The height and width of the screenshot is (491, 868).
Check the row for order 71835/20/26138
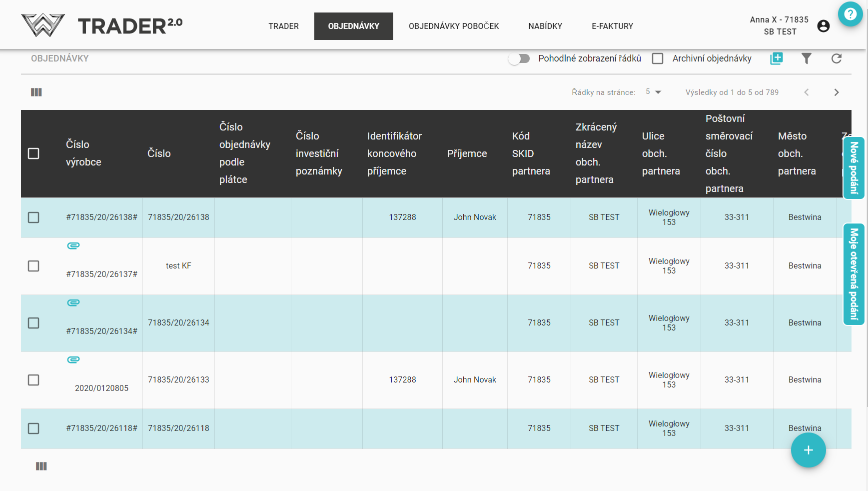33,217
